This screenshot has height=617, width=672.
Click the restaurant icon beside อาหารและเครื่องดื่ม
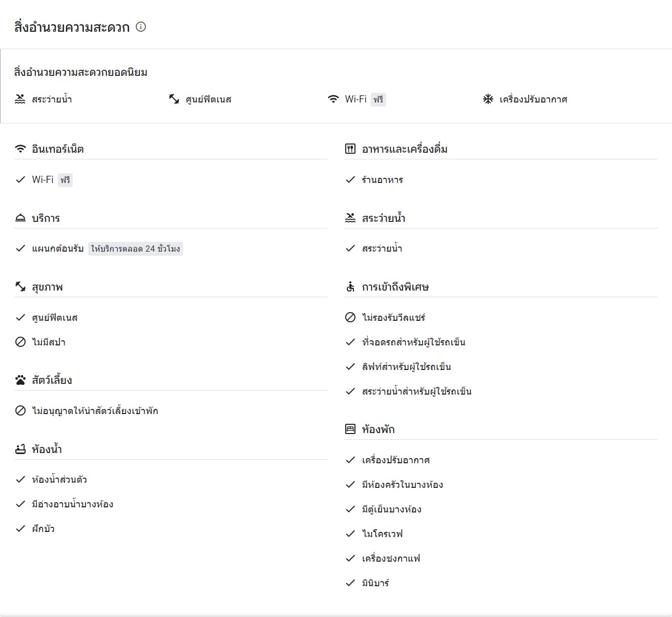click(x=350, y=149)
